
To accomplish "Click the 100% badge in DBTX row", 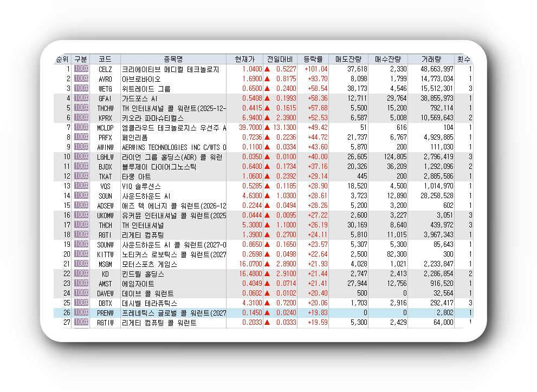I will (x=81, y=303).
